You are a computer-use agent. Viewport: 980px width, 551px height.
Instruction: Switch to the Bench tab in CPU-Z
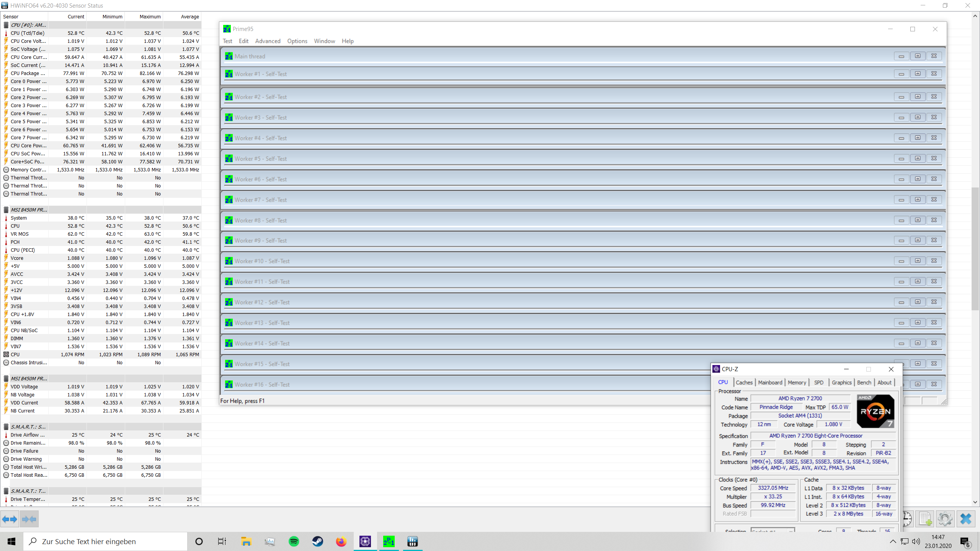[x=864, y=382]
